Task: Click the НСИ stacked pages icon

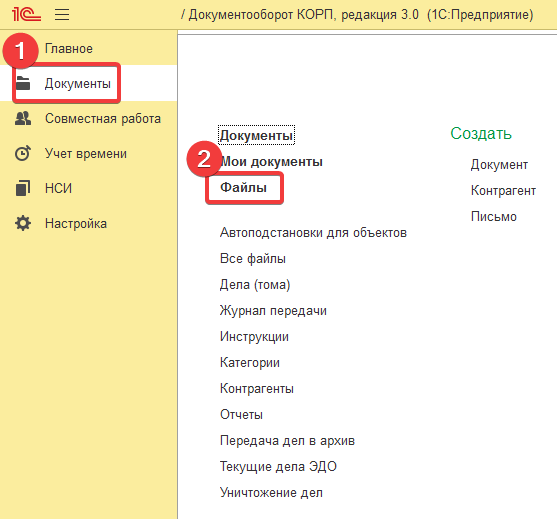Action: tap(23, 188)
